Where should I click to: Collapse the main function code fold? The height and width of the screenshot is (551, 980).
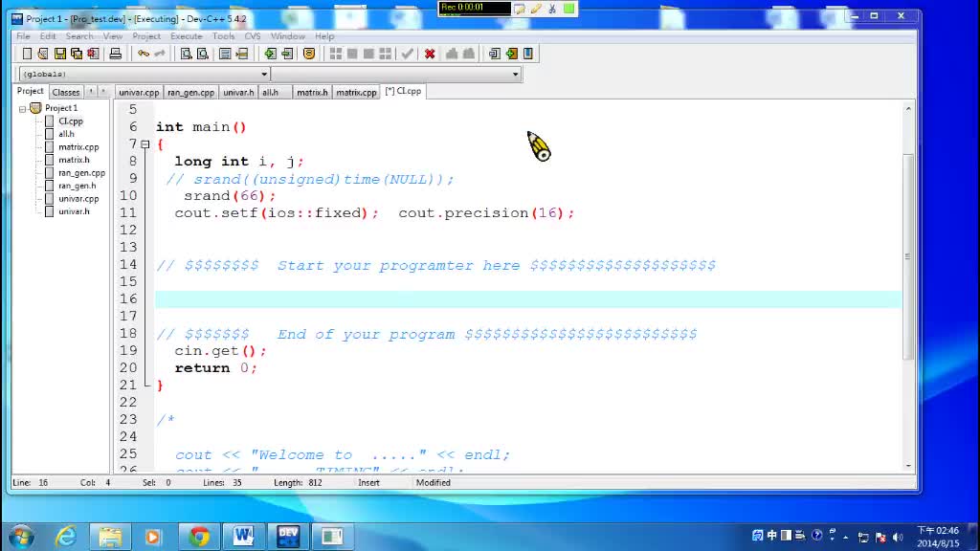tap(145, 144)
